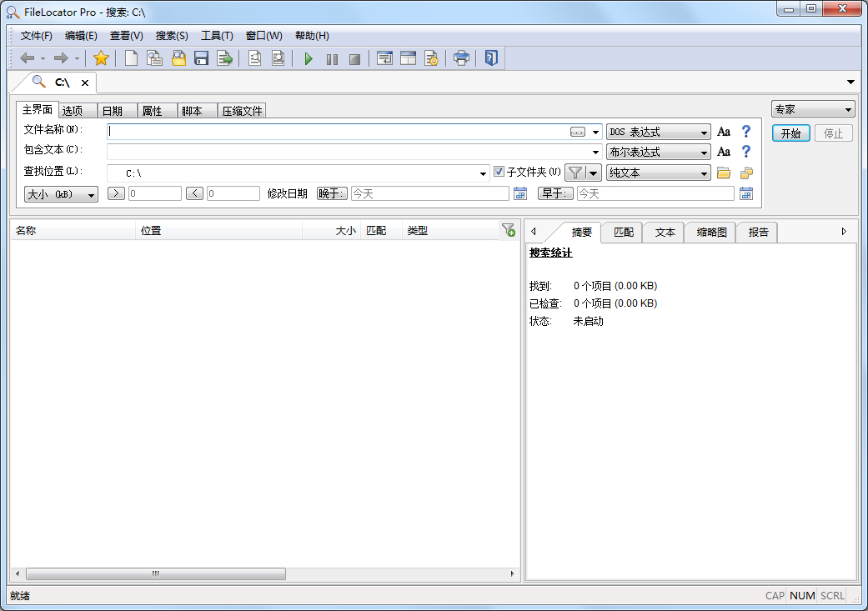Open the 大小 (kB) dropdown

[x=61, y=194]
